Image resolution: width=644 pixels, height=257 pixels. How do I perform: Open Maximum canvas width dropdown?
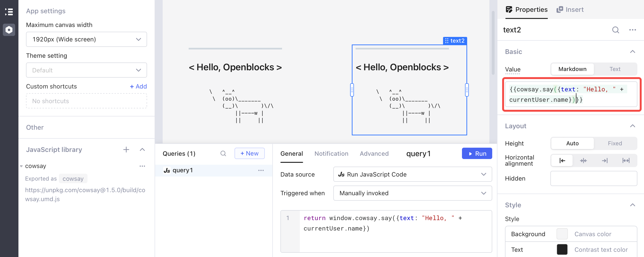click(x=87, y=39)
